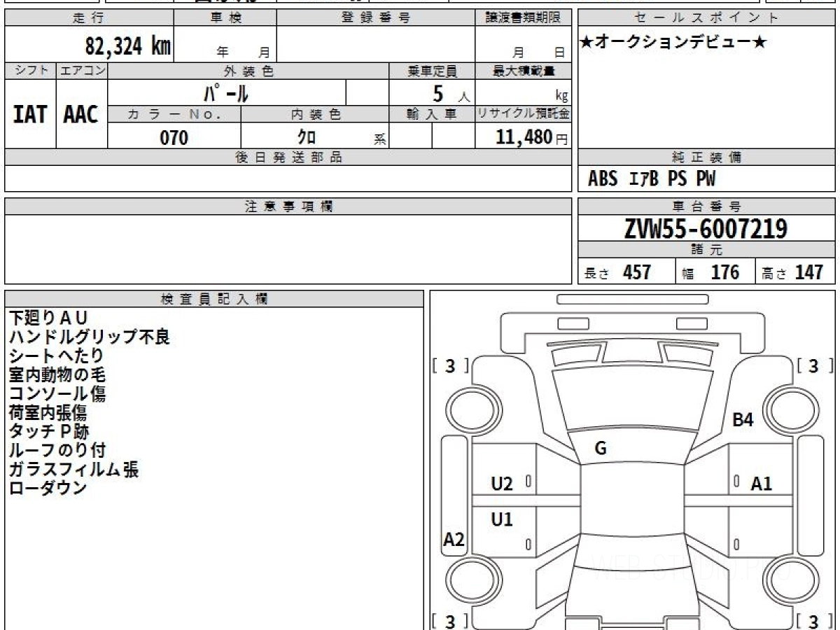Click the rear-right tire rating 3
Viewport: 840px width, 630px height.
pos(813,621)
